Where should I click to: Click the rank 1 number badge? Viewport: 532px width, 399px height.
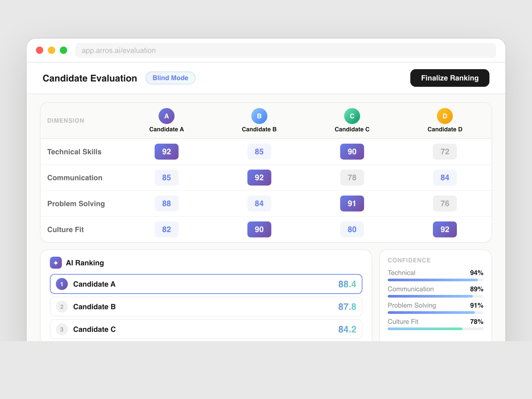pyautogui.click(x=62, y=284)
